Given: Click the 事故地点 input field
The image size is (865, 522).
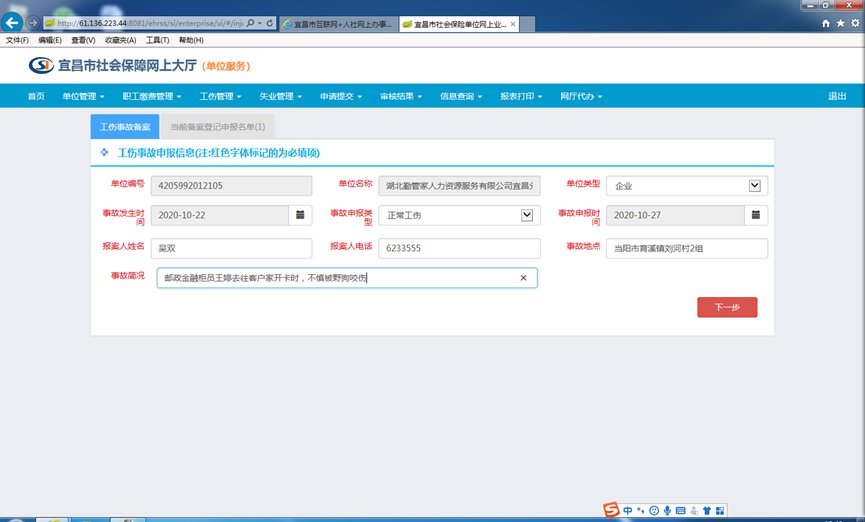Looking at the screenshot, I should click(x=686, y=248).
